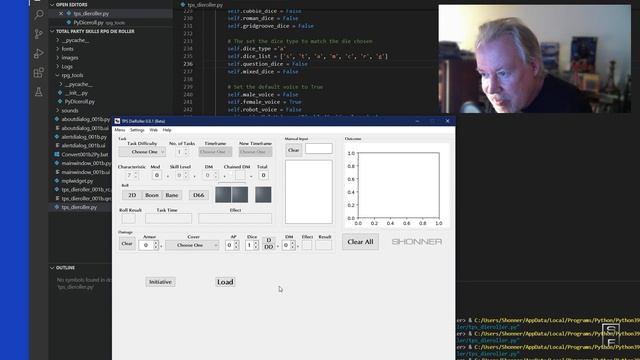The height and width of the screenshot is (360, 640).
Task: Click the Mod value field
Action: point(156,175)
